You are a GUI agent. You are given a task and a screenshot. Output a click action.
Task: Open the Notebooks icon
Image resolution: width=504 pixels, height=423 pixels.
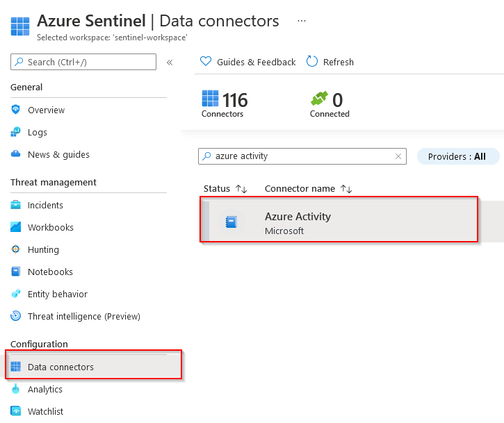pyautogui.click(x=15, y=272)
